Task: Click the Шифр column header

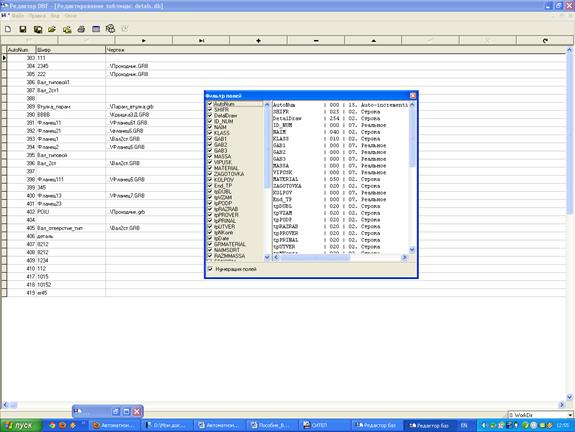Action: coord(70,50)
